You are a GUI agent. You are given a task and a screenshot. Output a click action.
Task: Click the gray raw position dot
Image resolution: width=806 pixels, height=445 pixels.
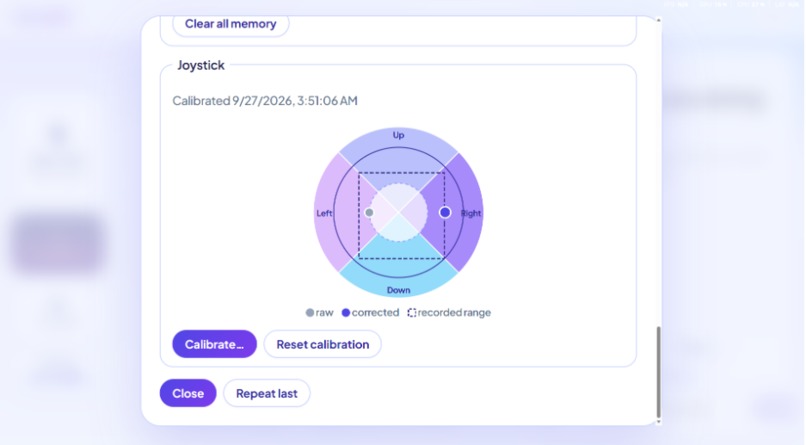[369, 212]
